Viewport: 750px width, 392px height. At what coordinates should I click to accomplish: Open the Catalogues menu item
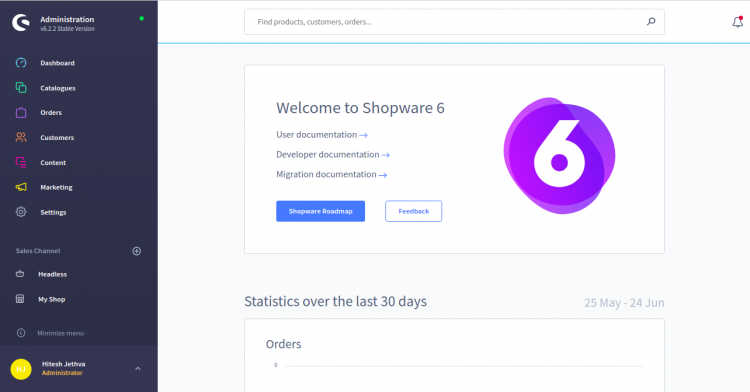(58, 88)
